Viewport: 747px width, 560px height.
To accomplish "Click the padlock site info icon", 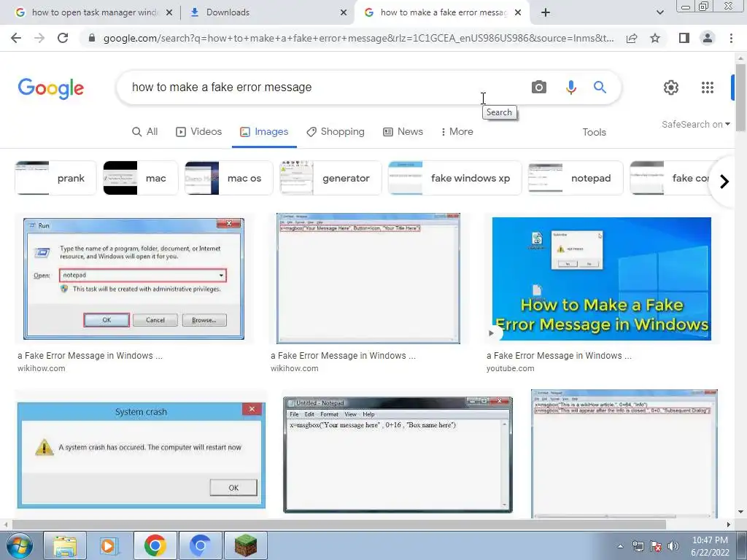I will (91, 38).
